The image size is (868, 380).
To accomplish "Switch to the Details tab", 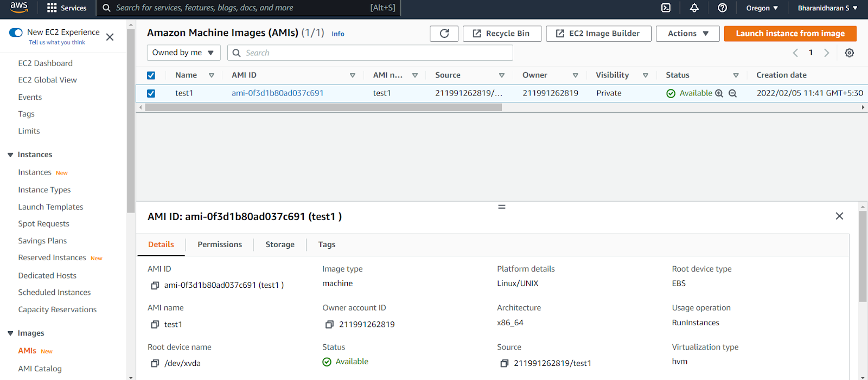I will tap(161, 244).
